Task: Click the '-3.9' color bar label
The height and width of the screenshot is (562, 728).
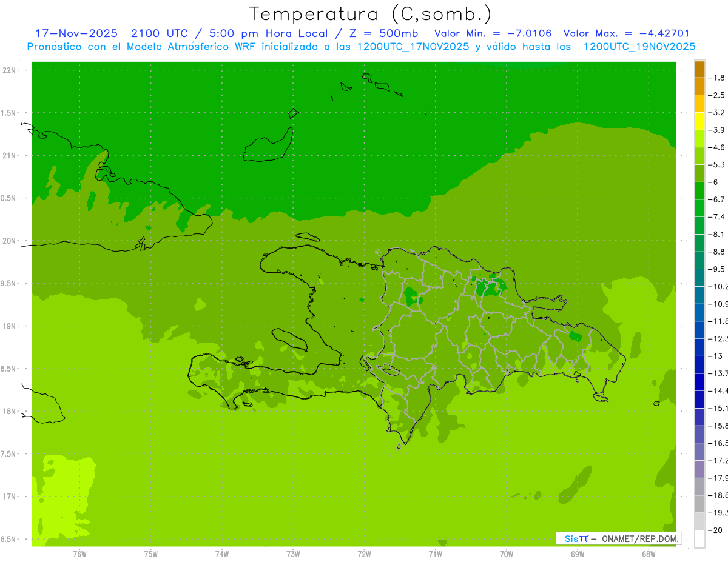Action: 716,130
